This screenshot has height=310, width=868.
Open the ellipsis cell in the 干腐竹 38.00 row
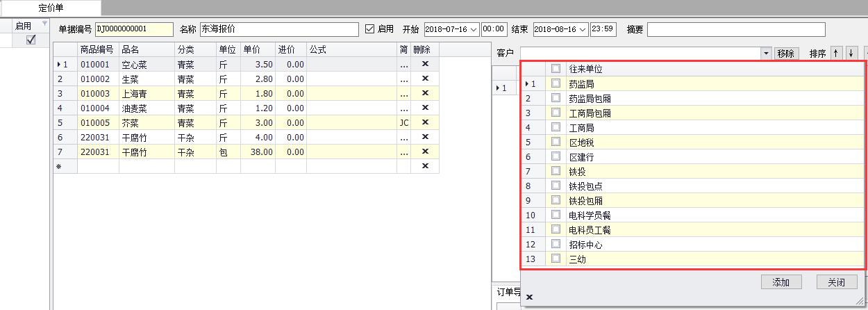(403, 152)
